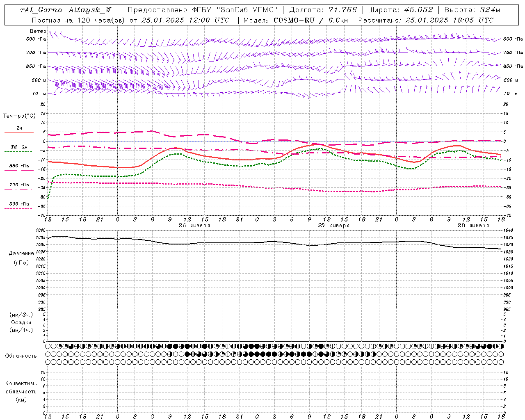Viewport: 525px width, 420px height.
Task: Click the 'Td 2м' dew point legend entry
Action: 19,147
